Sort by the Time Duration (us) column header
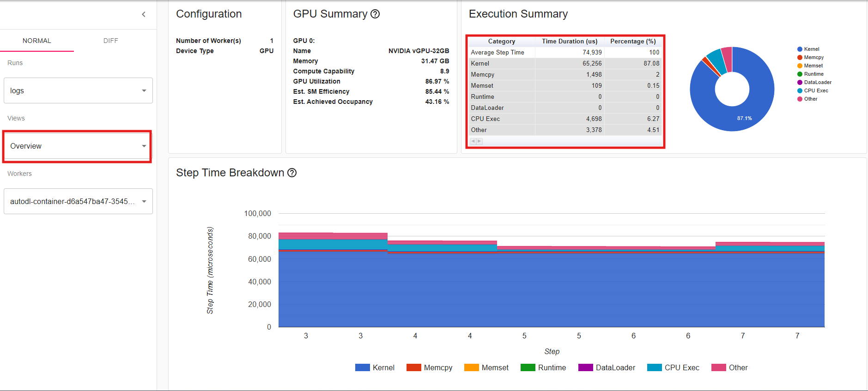The image size is (868, 391). (x=569, y=41)
